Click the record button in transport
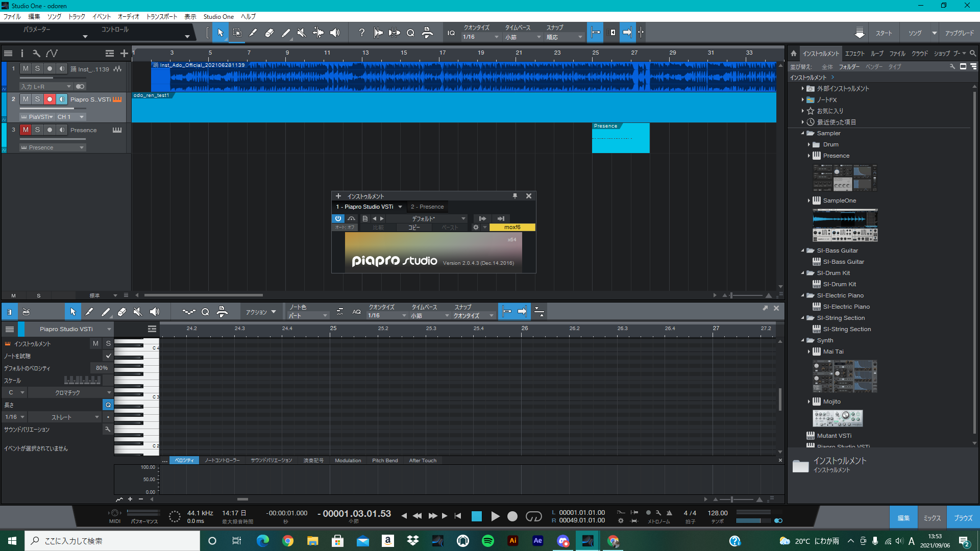The image size is (980, 551). (x=512, y=516)
